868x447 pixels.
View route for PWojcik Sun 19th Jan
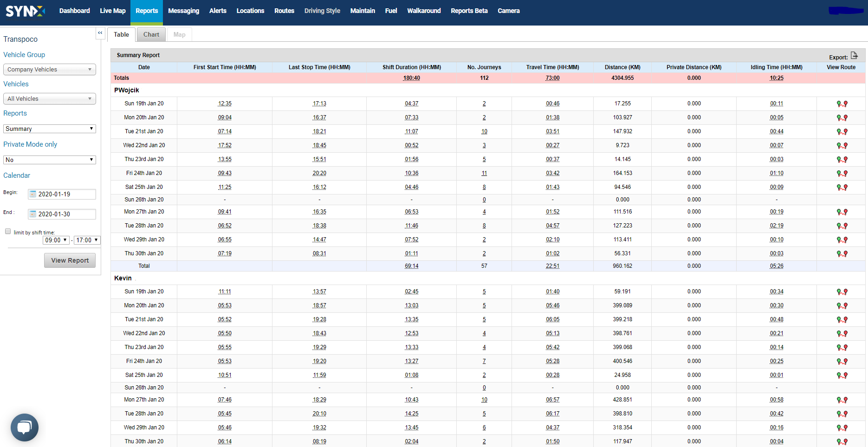[842, 104]
